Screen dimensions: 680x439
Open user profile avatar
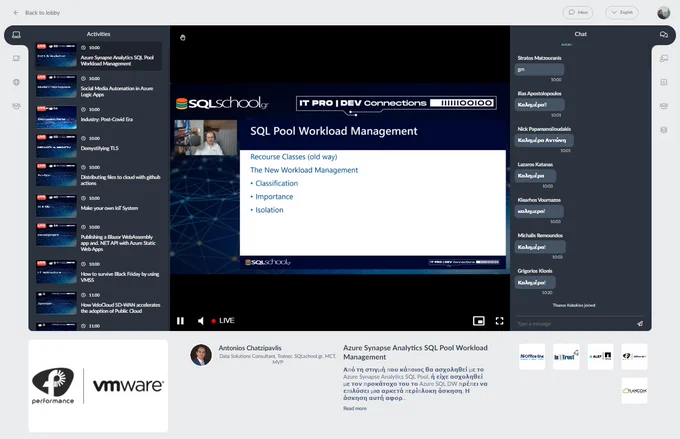664,13
